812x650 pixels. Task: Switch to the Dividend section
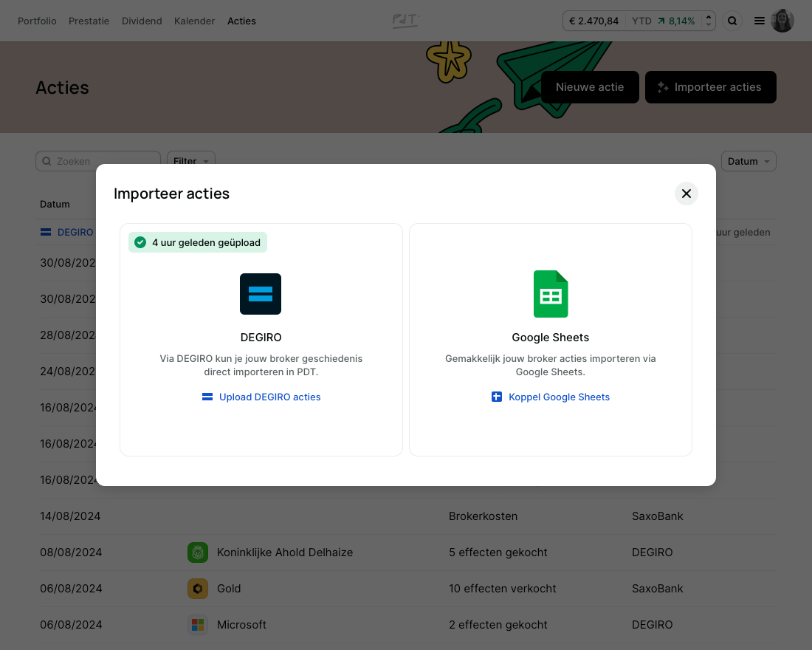[142, 21]
